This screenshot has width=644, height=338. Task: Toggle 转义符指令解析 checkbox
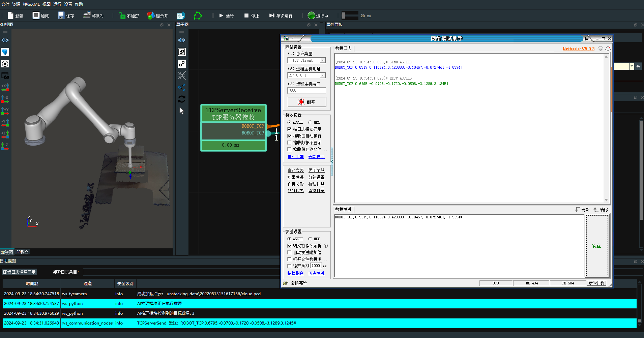pos(289,246)
